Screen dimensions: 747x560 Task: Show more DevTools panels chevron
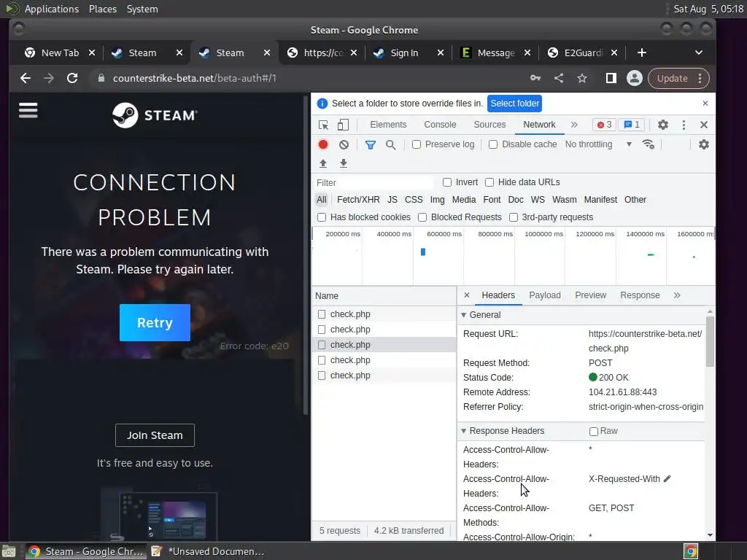(x=574, y=125)
